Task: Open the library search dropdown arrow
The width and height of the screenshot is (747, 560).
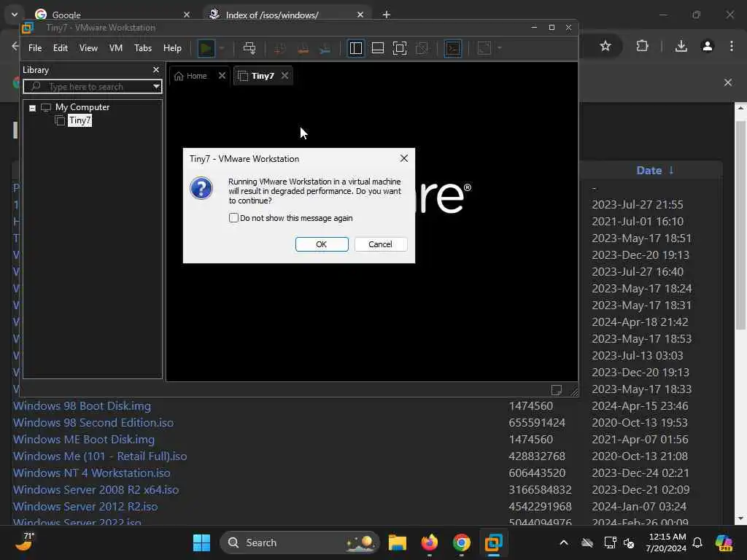Action: click(156, 87)
